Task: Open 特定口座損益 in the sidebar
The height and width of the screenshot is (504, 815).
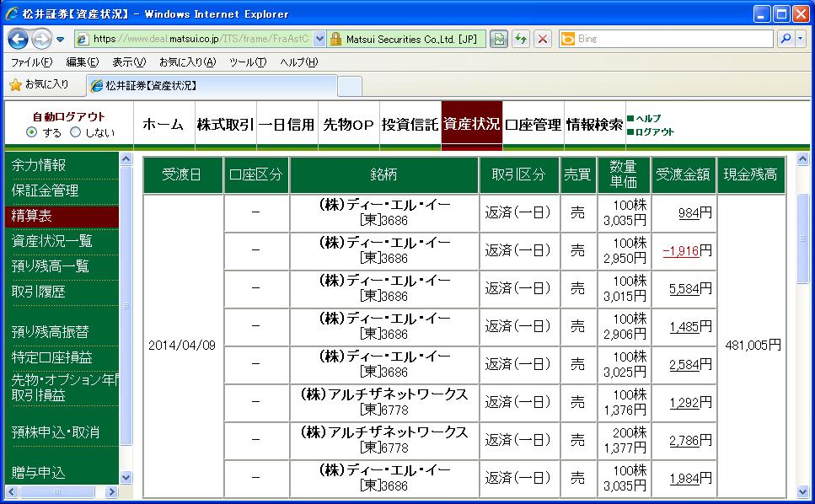Action: [51, 357]
